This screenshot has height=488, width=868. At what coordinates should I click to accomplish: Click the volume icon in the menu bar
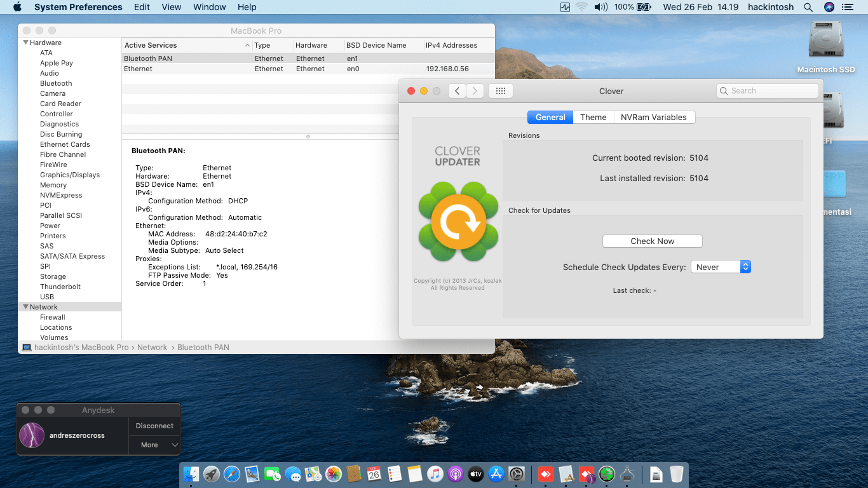tap(600, 7)
